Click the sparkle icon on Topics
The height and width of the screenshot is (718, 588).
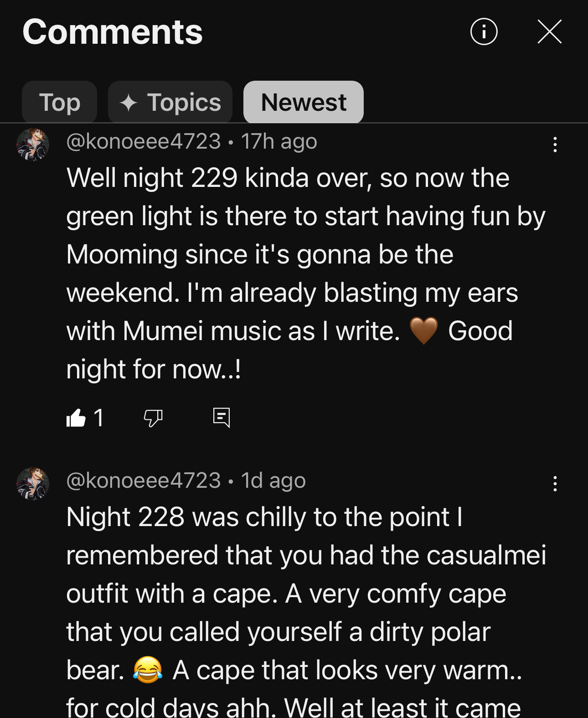pyautogui.click(x=129, y=103)
